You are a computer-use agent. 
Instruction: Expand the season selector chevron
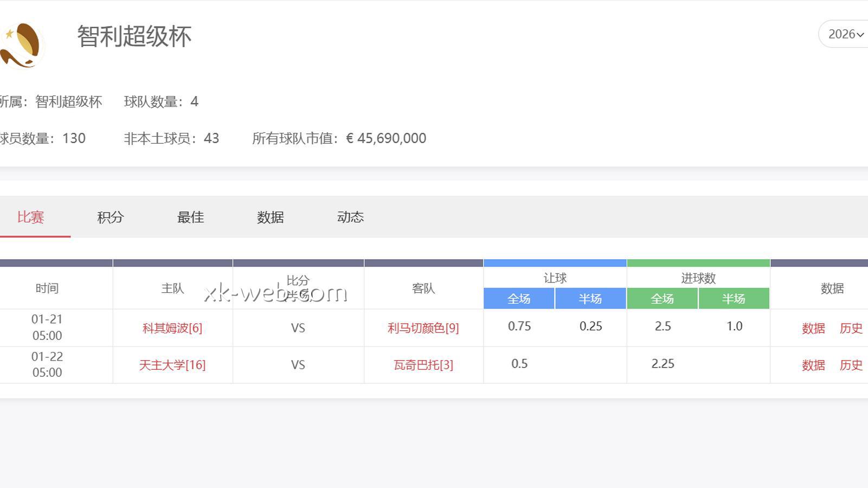click(x=860, y=34)
